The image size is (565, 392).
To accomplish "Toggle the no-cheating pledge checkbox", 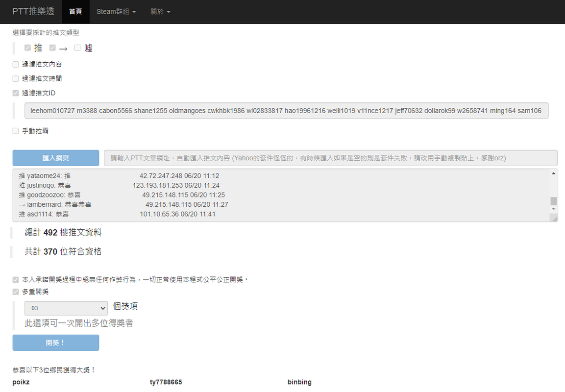I will click(x=16, y=280).
